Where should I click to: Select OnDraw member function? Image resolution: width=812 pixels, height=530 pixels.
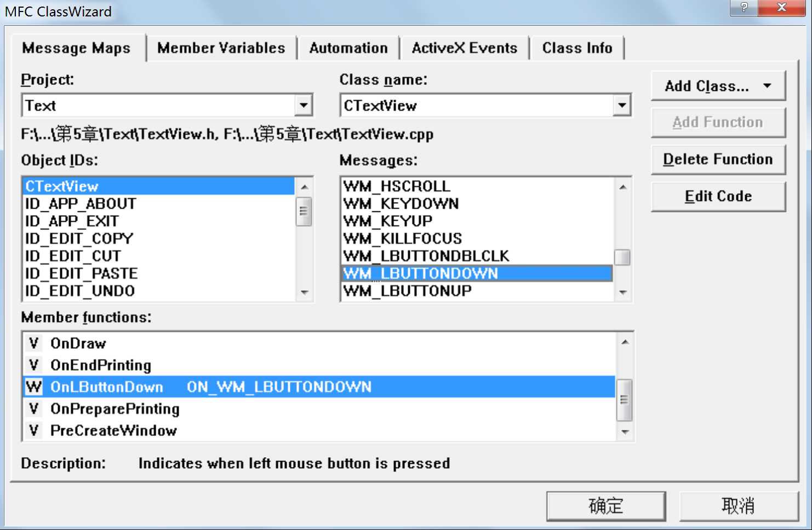(319, 343)
